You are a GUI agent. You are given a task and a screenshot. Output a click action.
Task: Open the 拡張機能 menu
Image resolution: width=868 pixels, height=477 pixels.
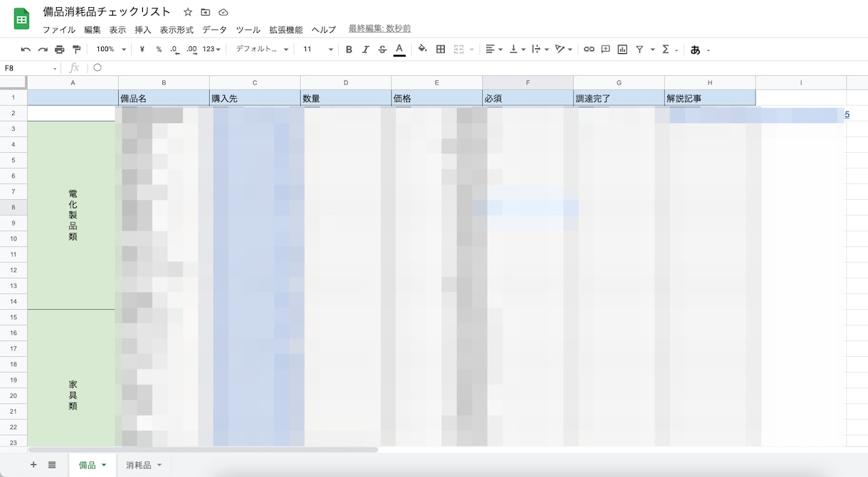click(286, 30)
